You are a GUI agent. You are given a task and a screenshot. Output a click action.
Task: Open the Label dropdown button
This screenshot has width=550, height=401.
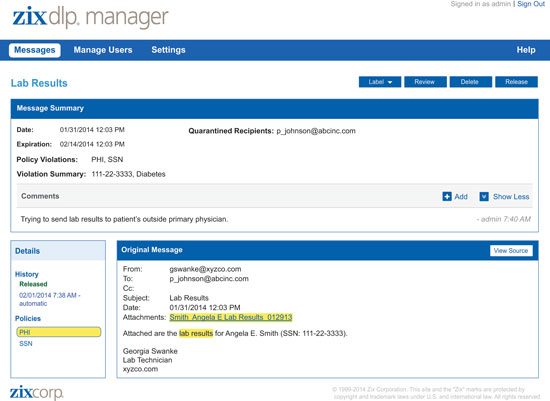click(x=380, y=82)
